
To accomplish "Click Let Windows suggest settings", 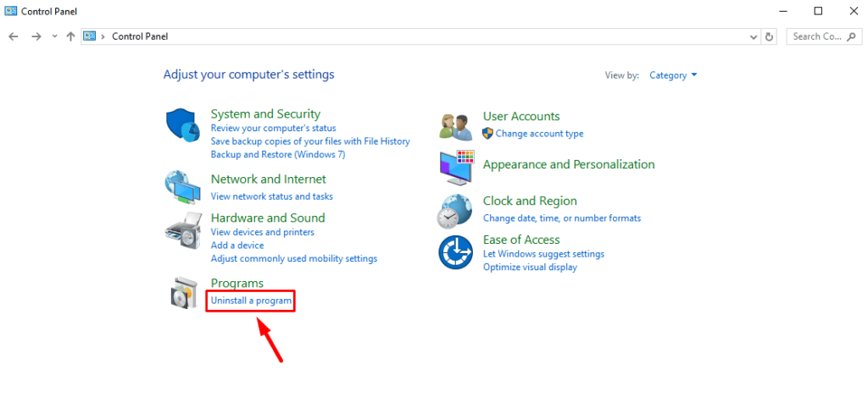I will tap(543, 254).
